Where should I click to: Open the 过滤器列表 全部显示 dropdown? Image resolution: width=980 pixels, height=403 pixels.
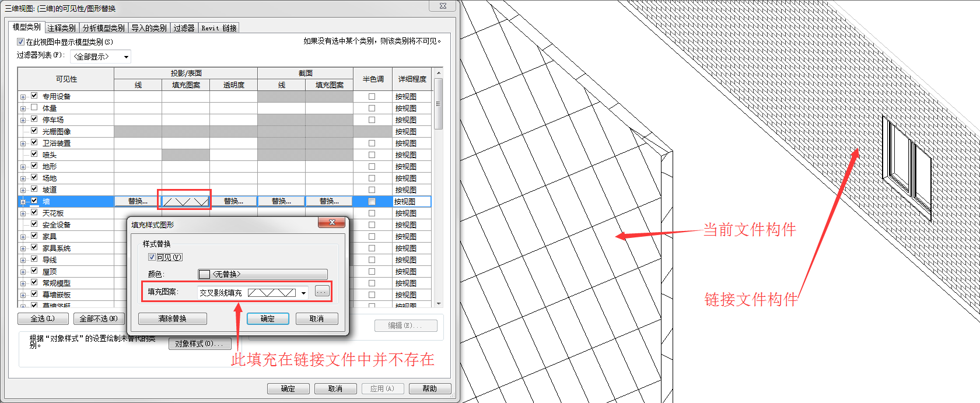pyautogui.click(x=100, y=57)
